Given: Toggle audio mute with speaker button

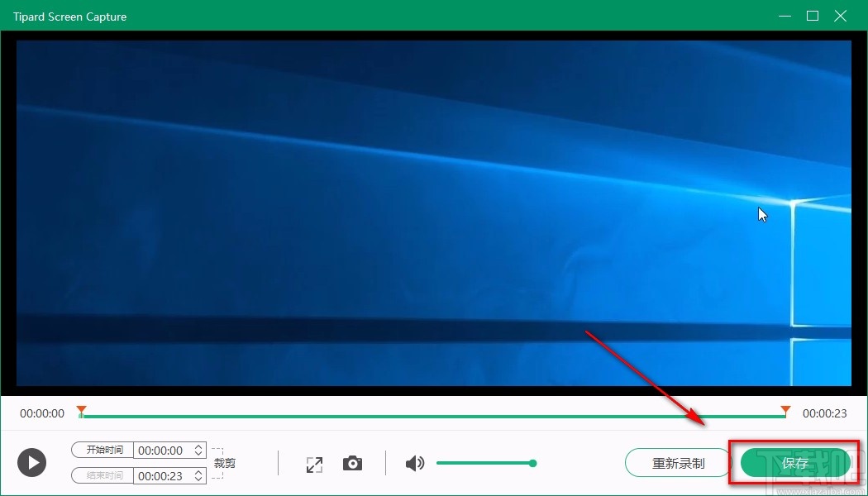Looking at the screenshot, I should pyautogui.click(x=415, y=463).
